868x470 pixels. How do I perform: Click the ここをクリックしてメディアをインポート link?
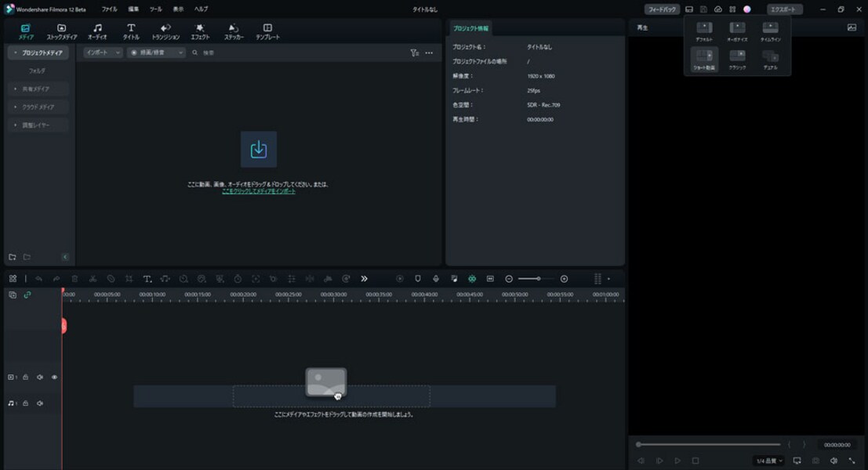259,191
